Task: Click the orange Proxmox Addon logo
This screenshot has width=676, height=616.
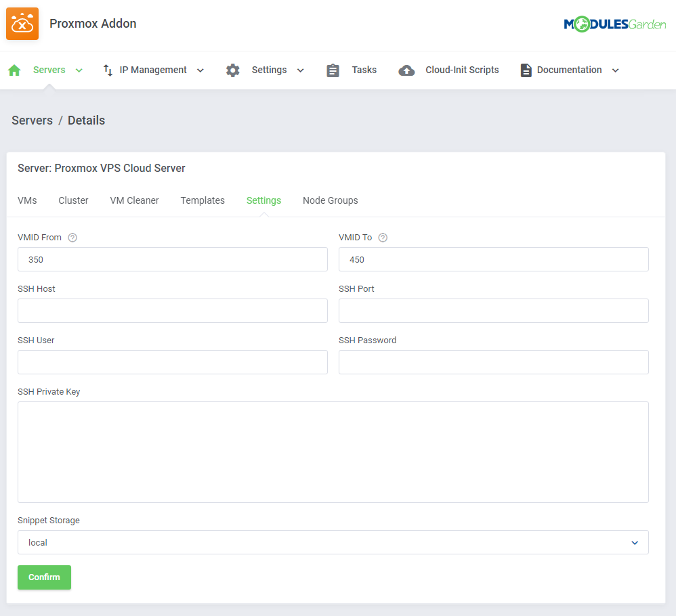Action: click(x=22, y=24)
